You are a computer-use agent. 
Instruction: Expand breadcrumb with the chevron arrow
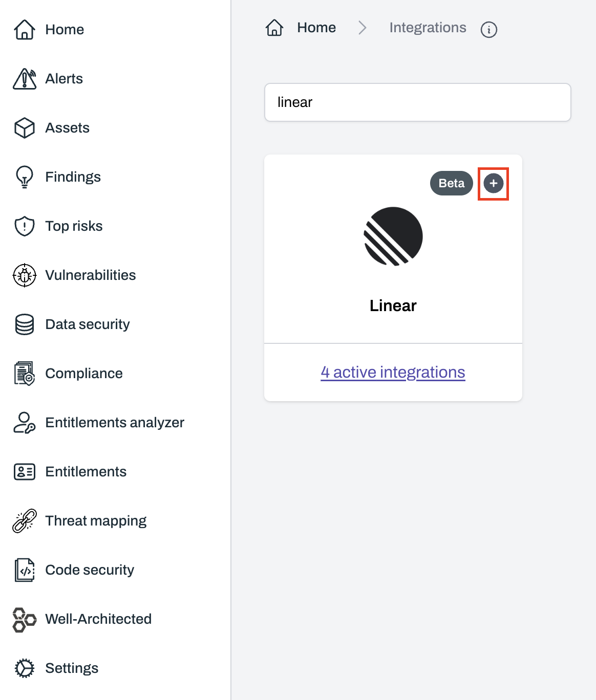[x=363, y=28]
